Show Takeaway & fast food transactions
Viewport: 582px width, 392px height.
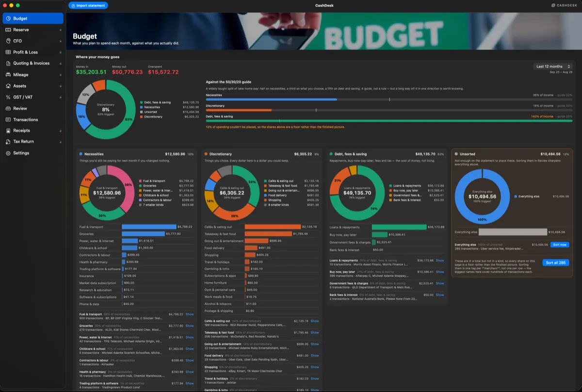pos(315,332)
